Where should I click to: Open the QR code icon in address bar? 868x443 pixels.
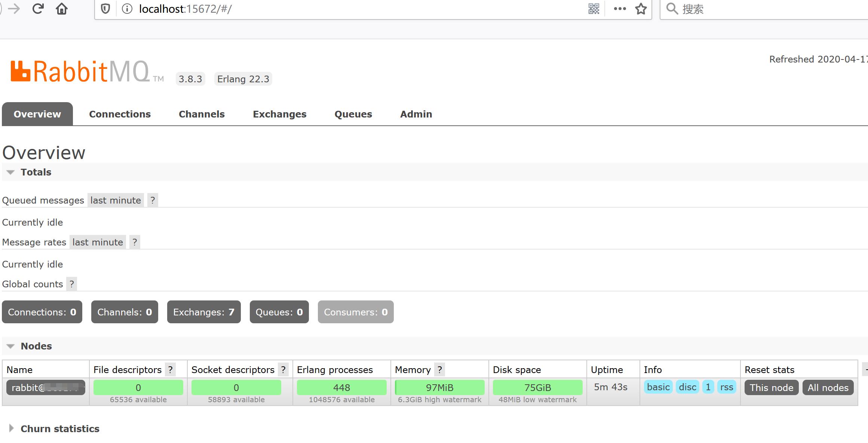[594, 9]
